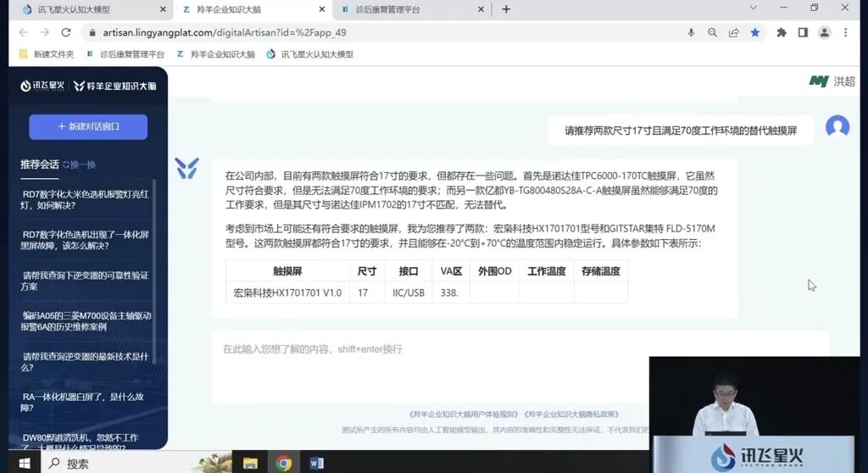Click the 洪超 account name at top right
Viewport: 868px width, 473px height.
844,81
